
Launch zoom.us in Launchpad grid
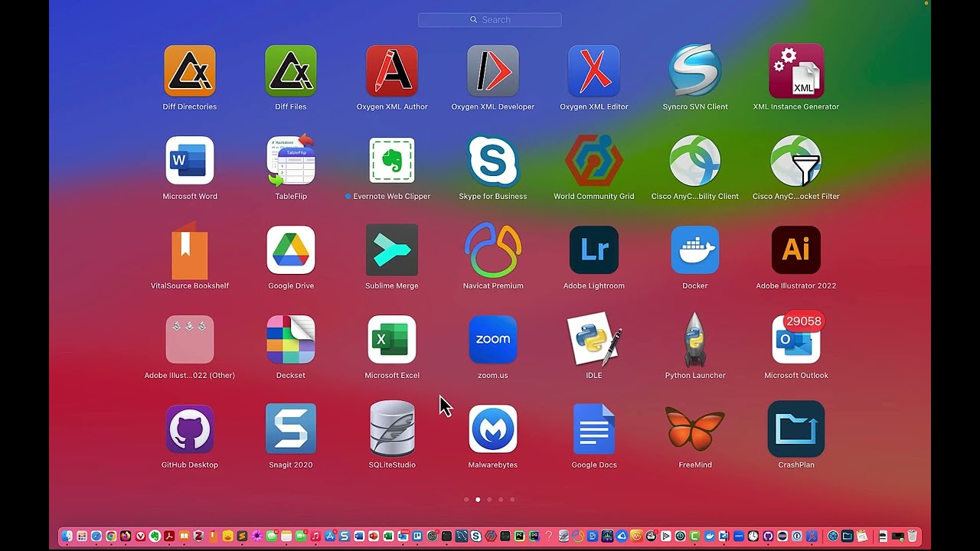(493, 340)
